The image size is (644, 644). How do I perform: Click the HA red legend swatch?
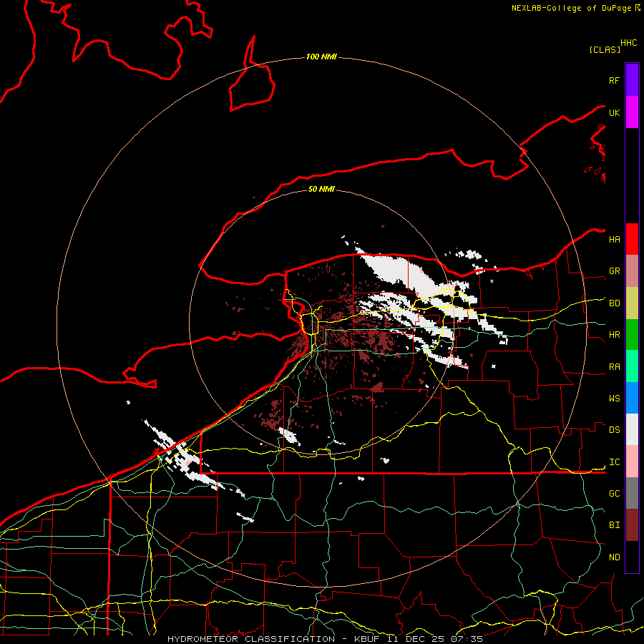(632, 239)
